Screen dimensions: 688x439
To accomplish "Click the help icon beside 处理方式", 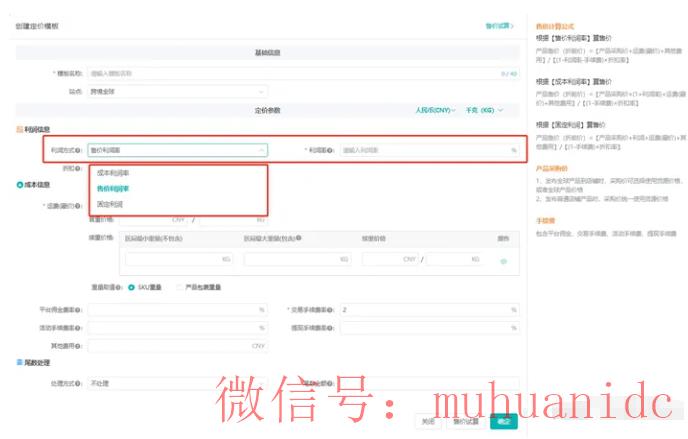I will click(78, 384).
